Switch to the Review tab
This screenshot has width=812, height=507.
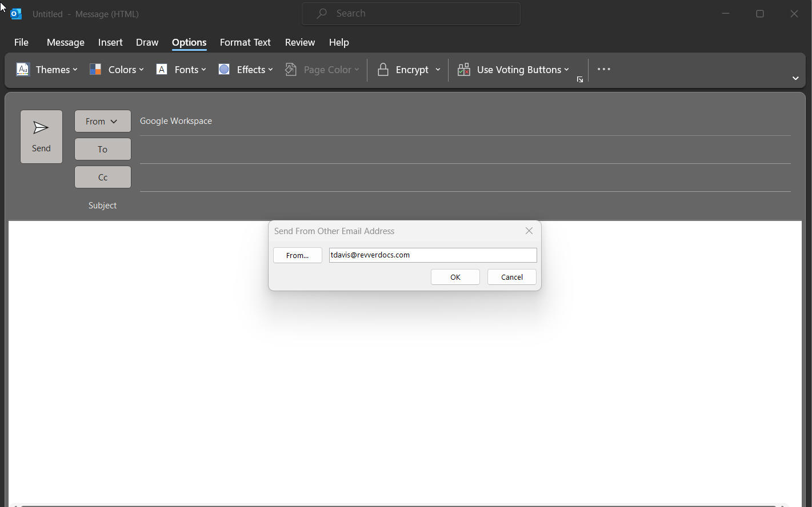(300, 42)
